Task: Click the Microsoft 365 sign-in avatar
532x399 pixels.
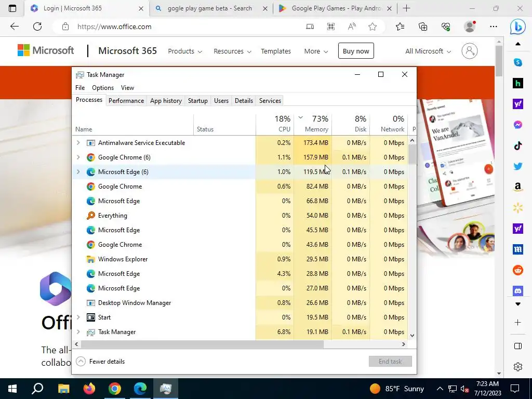Action: (470, 51)
